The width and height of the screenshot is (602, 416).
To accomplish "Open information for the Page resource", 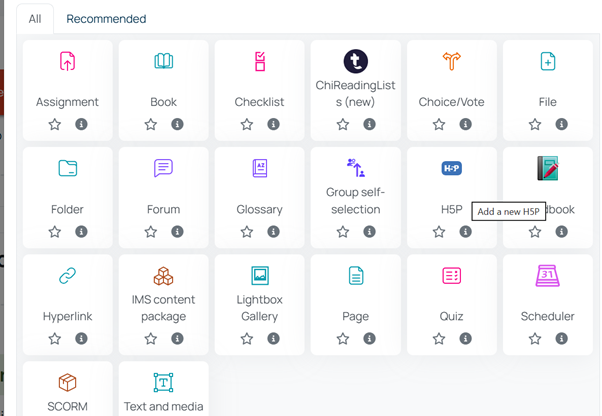I will [x=369, y=339].
